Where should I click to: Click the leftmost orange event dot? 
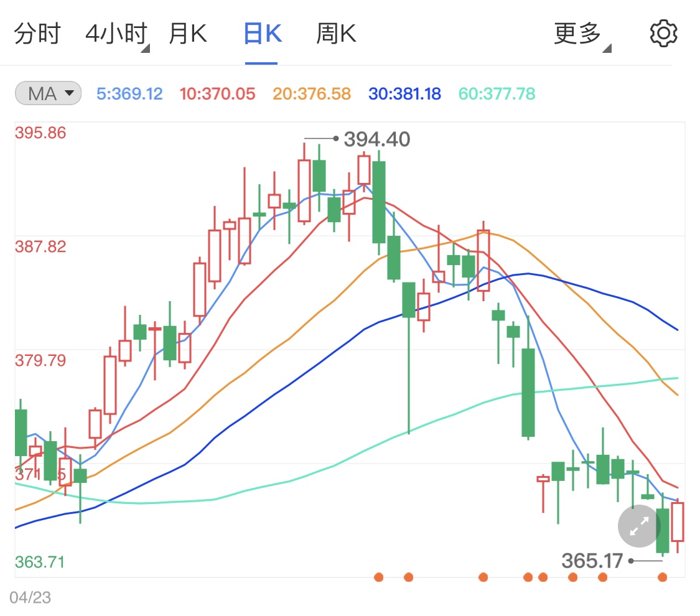(378, 577)
